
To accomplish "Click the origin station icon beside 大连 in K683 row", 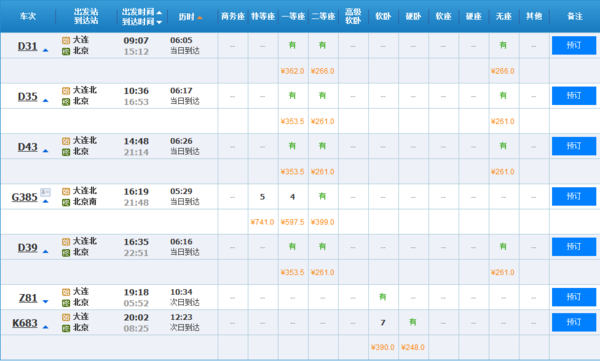I will (x=66, y=317).
